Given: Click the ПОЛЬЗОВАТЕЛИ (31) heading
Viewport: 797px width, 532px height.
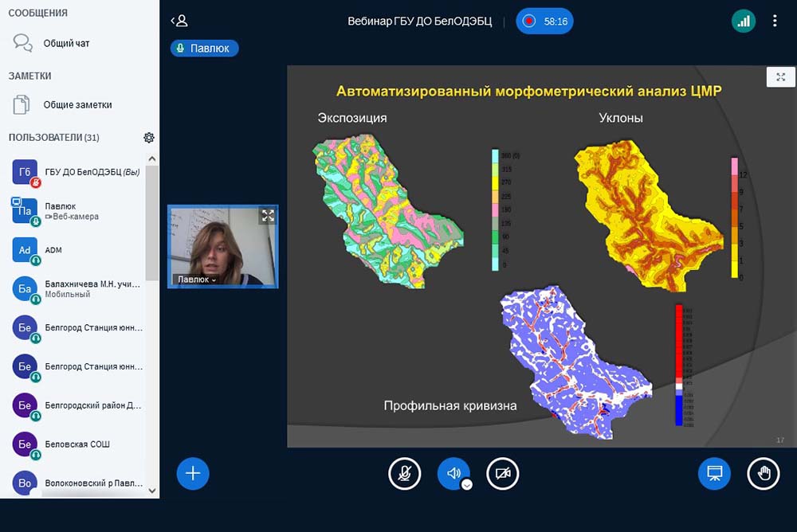Looking at the screenshot, I should coord(54,137).
